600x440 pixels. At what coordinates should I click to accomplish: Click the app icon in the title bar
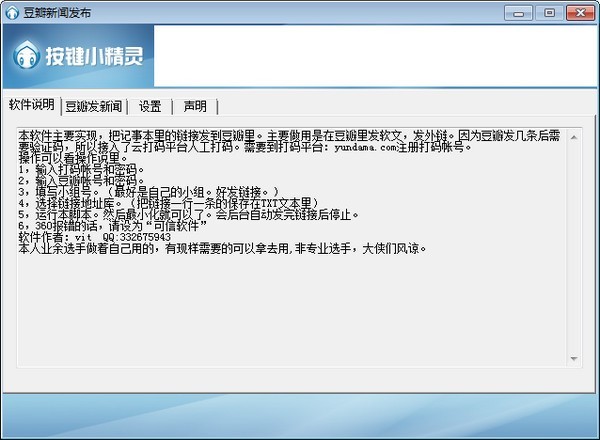[12, 13]
